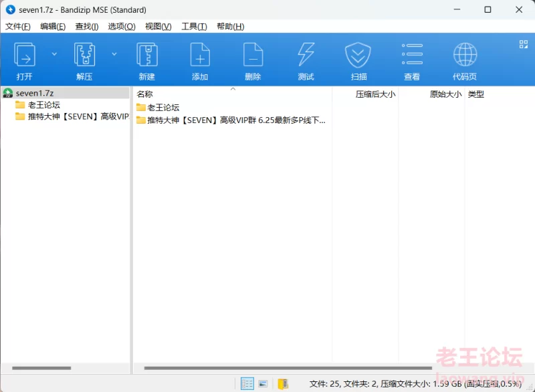
Task: Click the 删除 (Delete) toolbar icon
Action: (253, 55)
